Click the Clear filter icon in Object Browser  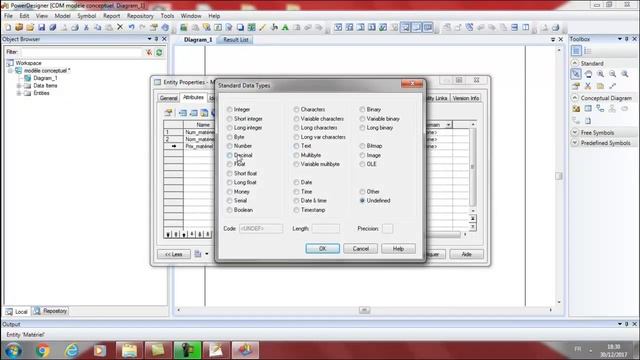[149, 52]
